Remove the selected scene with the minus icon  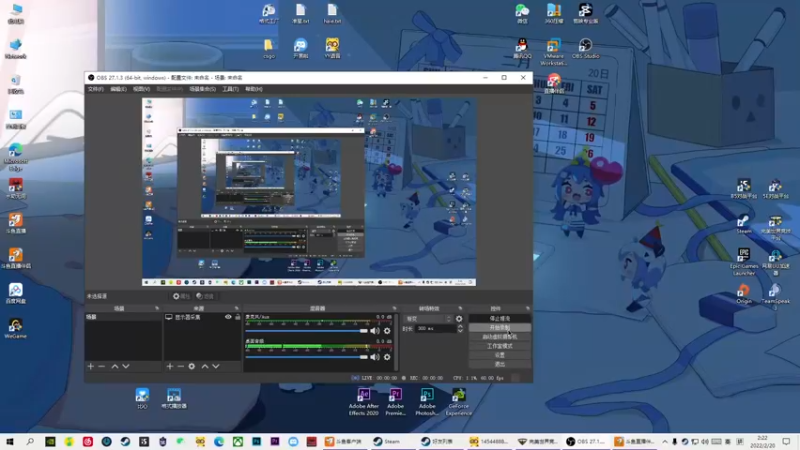(102, 366)
